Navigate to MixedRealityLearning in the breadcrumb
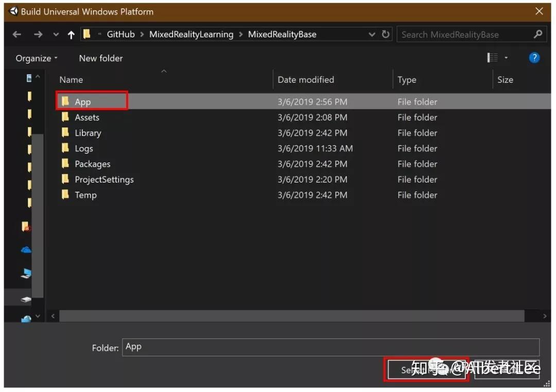The image size is (556, 392). coord(191,34)
